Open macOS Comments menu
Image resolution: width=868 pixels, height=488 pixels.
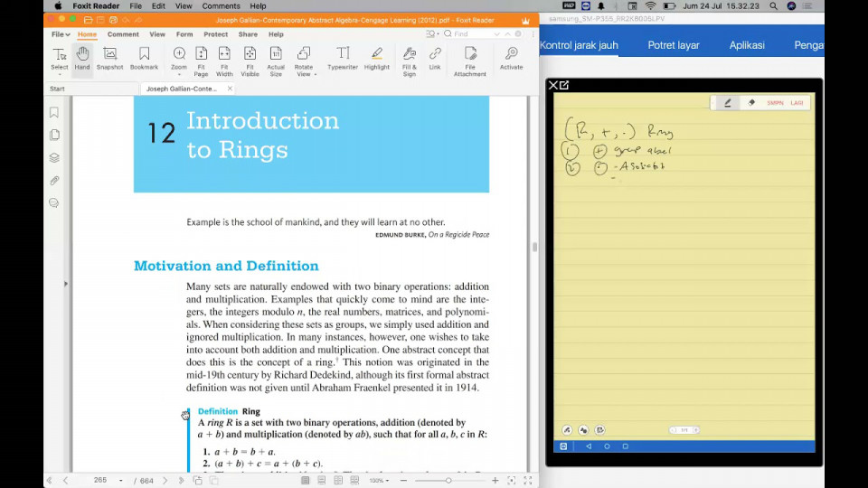(221, 6)
